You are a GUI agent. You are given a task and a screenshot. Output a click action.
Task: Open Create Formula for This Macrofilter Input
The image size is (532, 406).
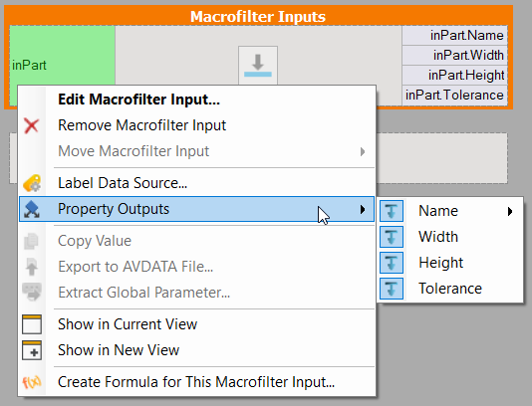click(197, 382)
